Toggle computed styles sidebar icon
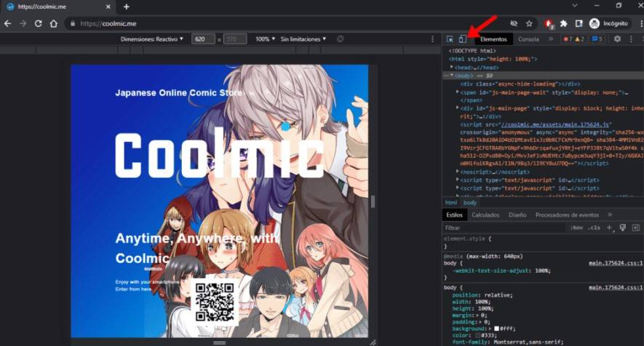The image size is (644, 346). click(x=636, y=228)
